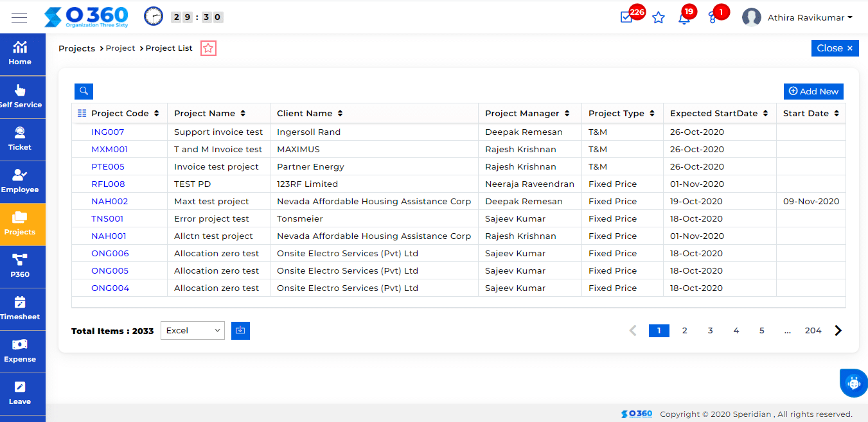The width and height of the screenshot is (868, 422).
Task: Toggle the favorite star next to the breadcrumb
Action: pyautogui.click(x=208, y=48)
